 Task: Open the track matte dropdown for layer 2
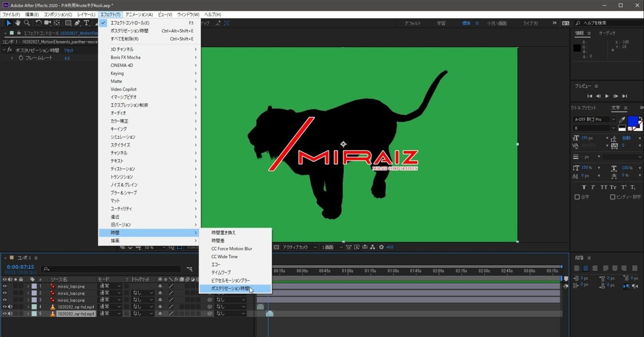[x=142, y=293]
